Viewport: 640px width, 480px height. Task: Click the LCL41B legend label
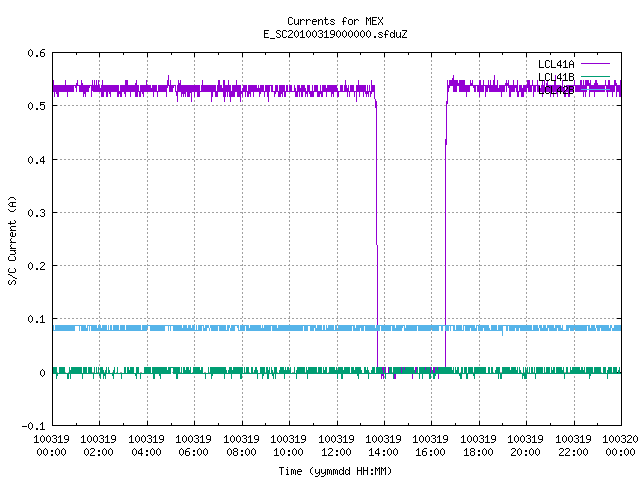[556, 77]
